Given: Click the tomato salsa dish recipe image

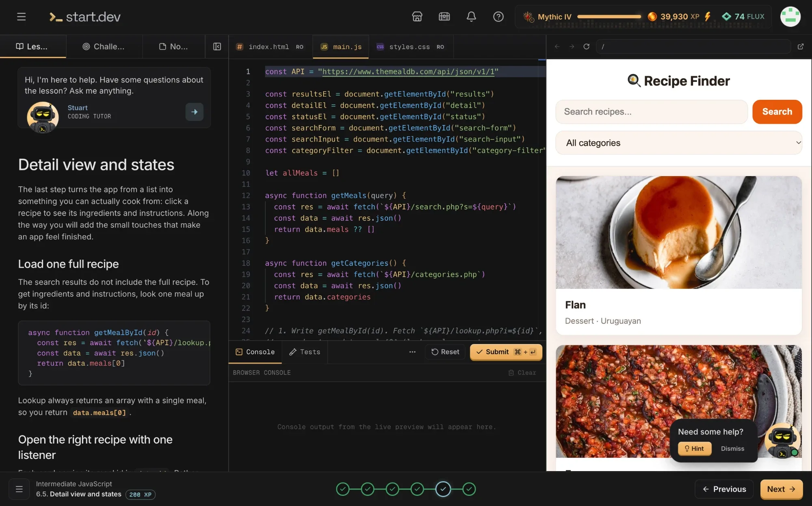Looking at the screenshot, I should (678, 401).
